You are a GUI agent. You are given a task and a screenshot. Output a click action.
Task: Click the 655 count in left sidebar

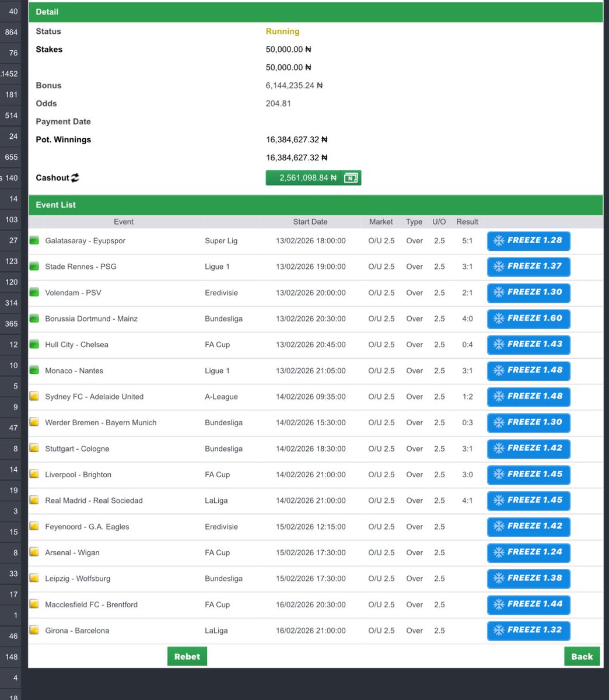[x=11, y=157]
